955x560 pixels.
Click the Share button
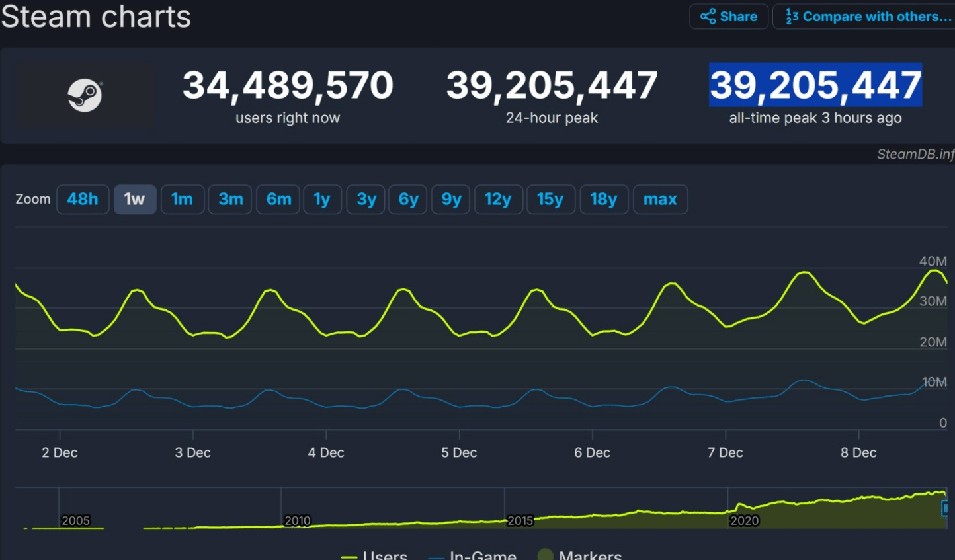pos(729,17)
